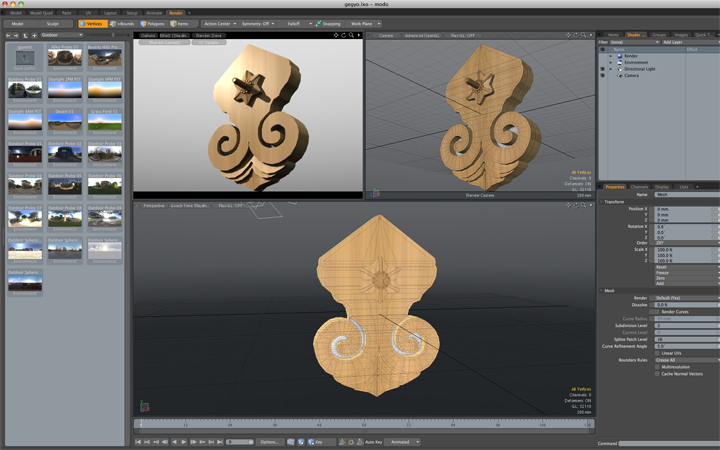Click the visibility column header eye

pyautogui.click(x=602, y=49)
